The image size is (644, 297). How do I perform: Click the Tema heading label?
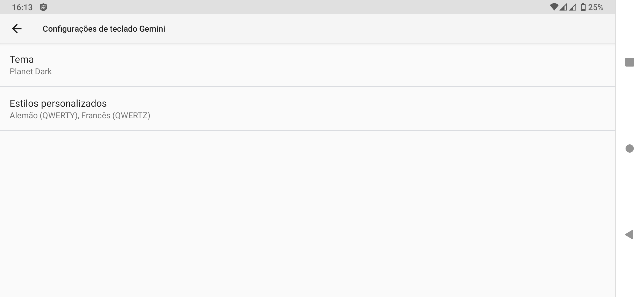pyautogui.click(x=22, y=59)
